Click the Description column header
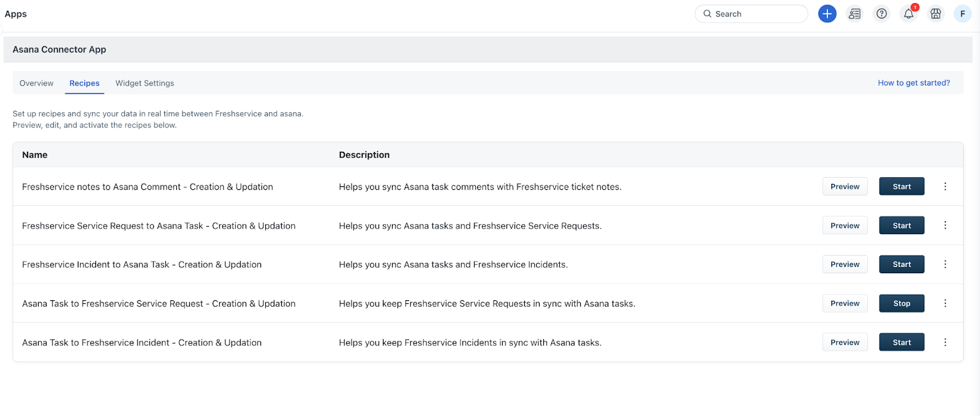This screenshot has height=416, width=980. 364,155
